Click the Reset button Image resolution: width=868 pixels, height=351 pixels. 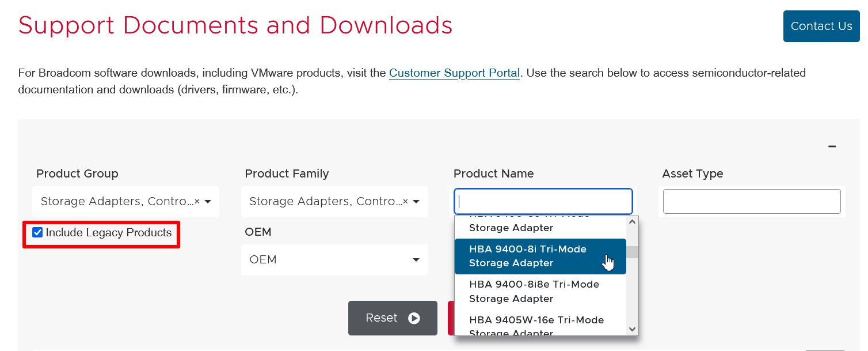coord(392,318)
